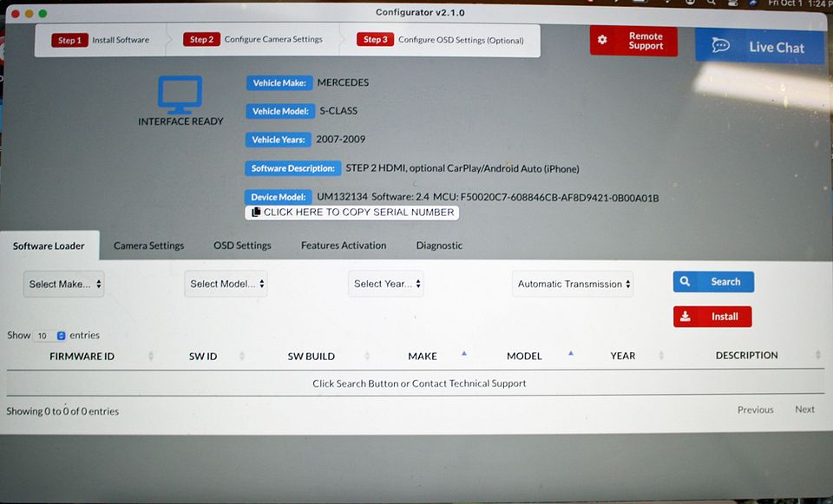The width and height of the screenshot is (833, 504).
Task: Sort table by Year column arrows
Action: pos(661,356)
